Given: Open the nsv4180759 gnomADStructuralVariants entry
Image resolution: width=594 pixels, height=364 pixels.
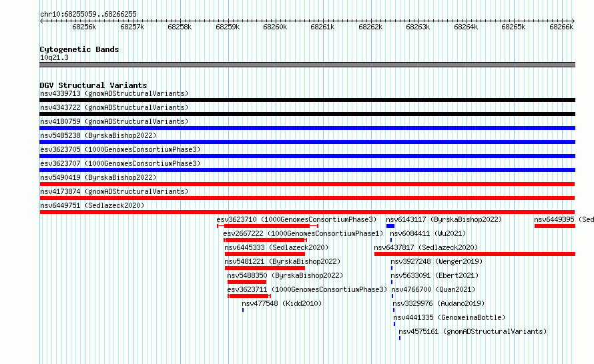Looking at the screenshot, I should 114,121.
